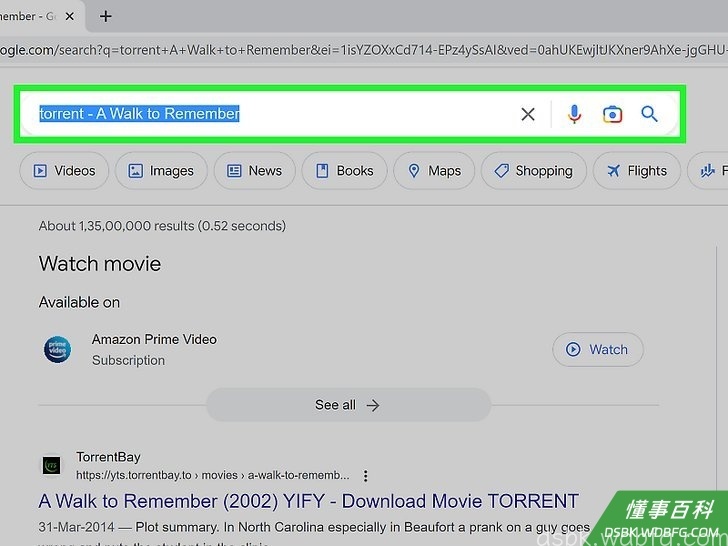Filter results by Images
Screen dimensions: 728x546
(x=161, y=171)
